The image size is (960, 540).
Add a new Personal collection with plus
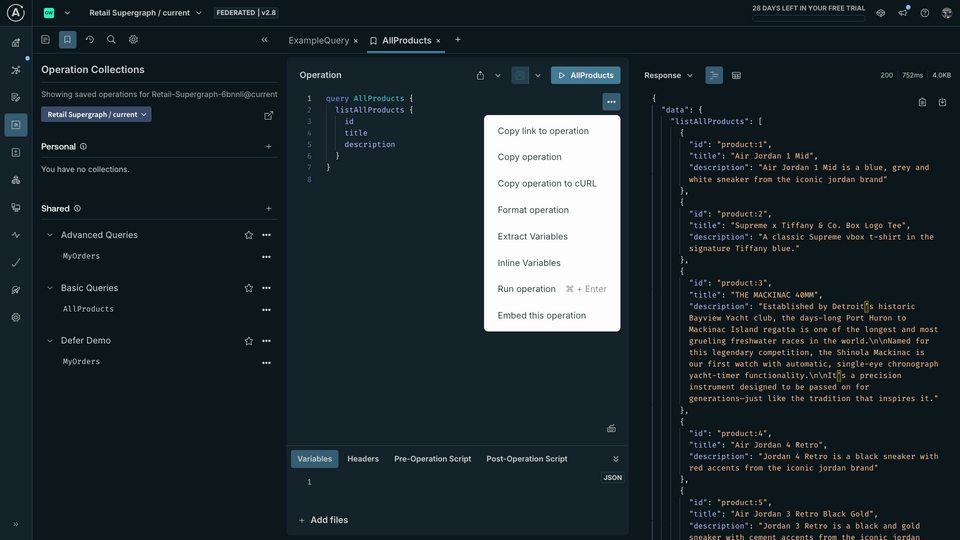click(268, 146)
